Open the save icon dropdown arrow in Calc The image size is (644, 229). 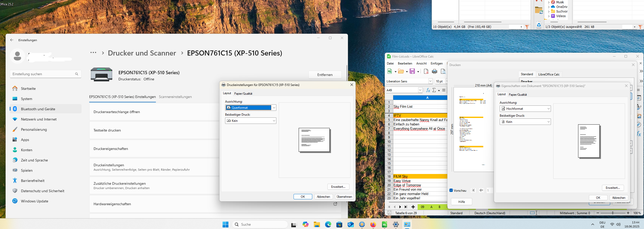click(x=418, y=72)
